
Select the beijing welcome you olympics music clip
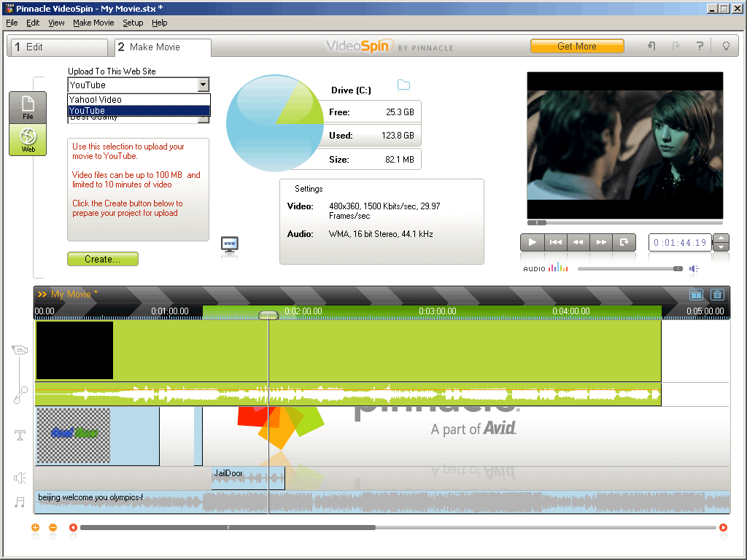click(x=382, y=502)
